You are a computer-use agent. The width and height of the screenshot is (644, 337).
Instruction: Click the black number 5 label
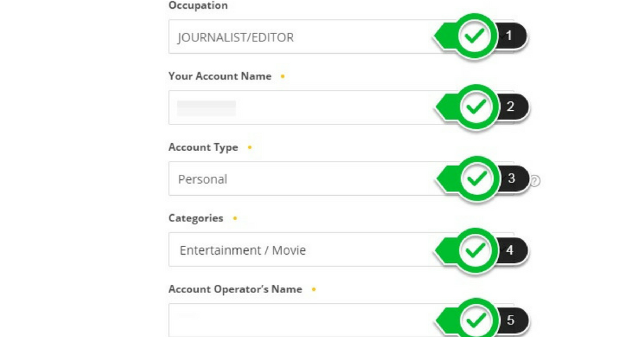point(511,320)
